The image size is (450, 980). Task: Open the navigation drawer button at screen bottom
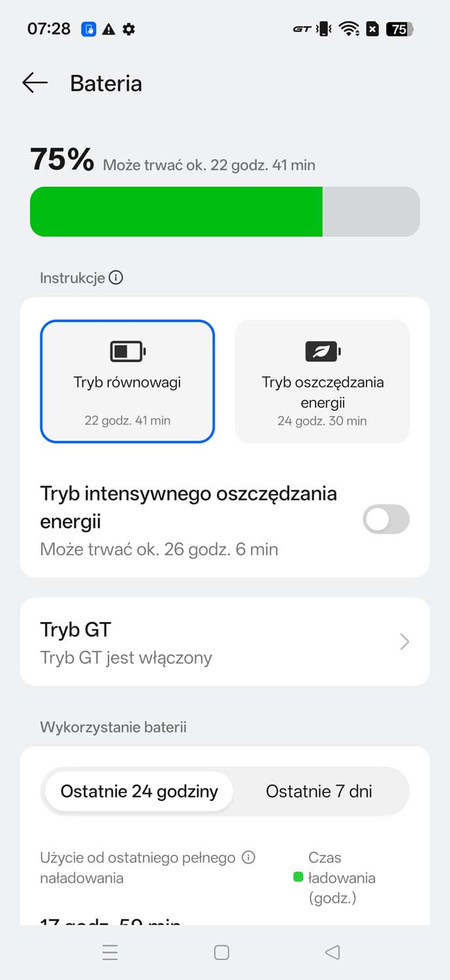tap(110, 953)
